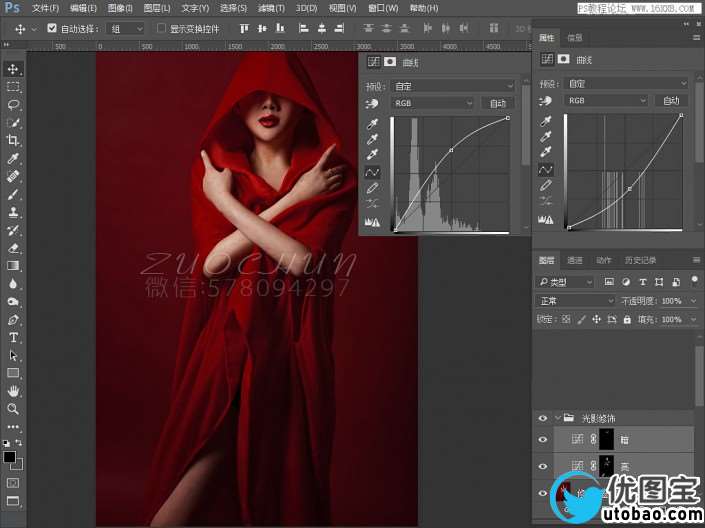Image resolution: width=705 pixels, height=528 pixels.
Task: Open the 图像(I) menu
Action: click(120, 8)
